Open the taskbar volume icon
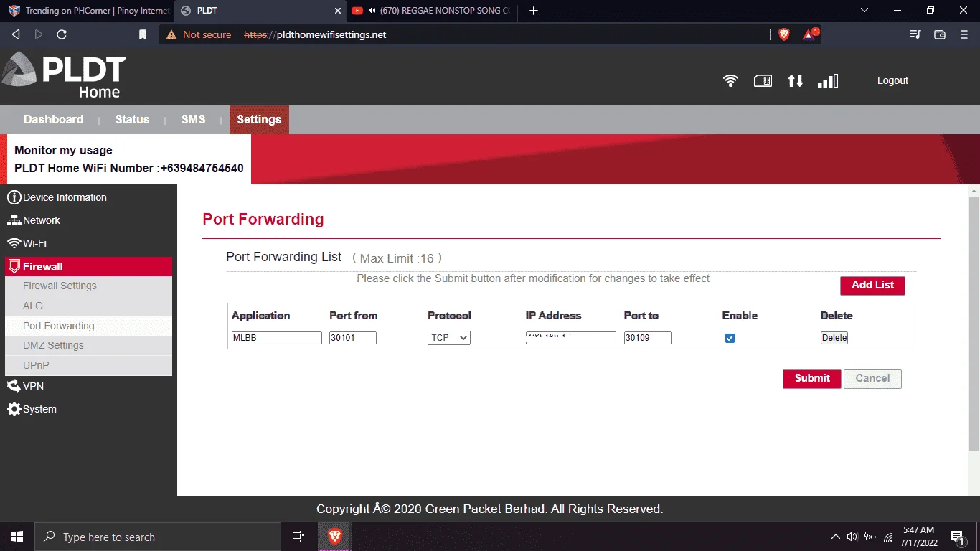Image resolution: width=980 pixels, height=551 pixels. click(x=852, y=537)
